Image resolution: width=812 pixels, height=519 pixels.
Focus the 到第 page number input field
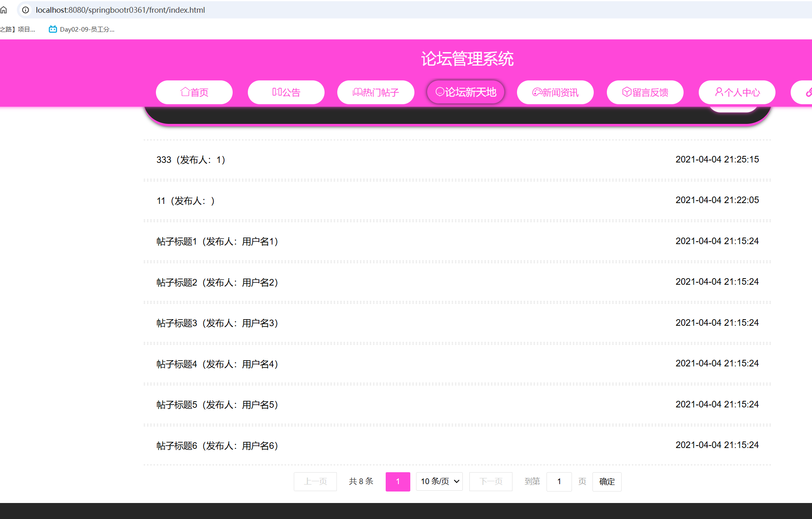(x=559, y=481)
